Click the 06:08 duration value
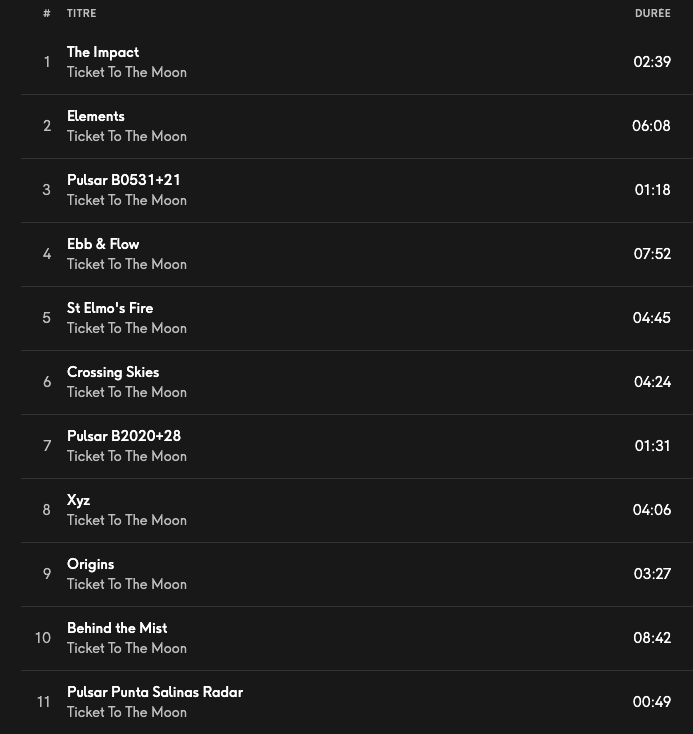This screenshot has height=734, width=693. 651,126
